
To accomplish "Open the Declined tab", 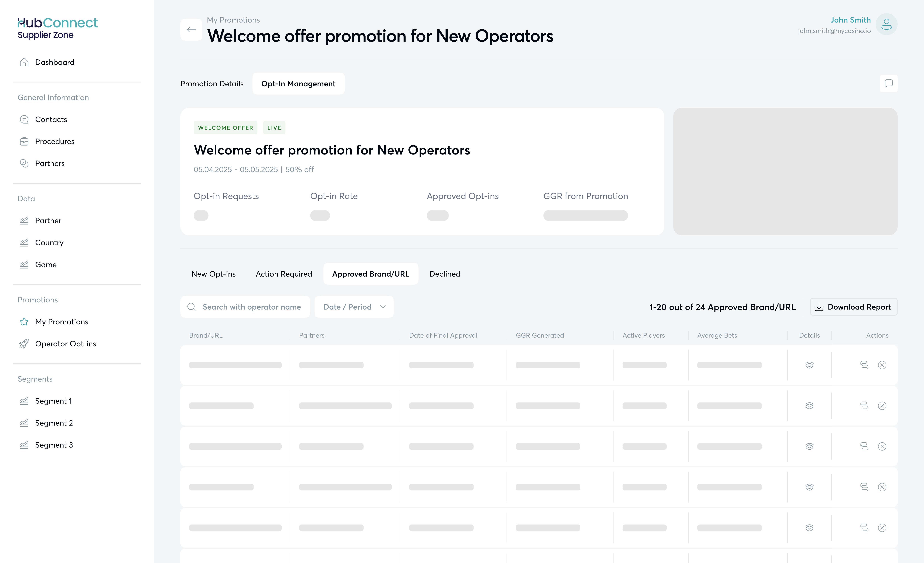I will click(445, 274).
